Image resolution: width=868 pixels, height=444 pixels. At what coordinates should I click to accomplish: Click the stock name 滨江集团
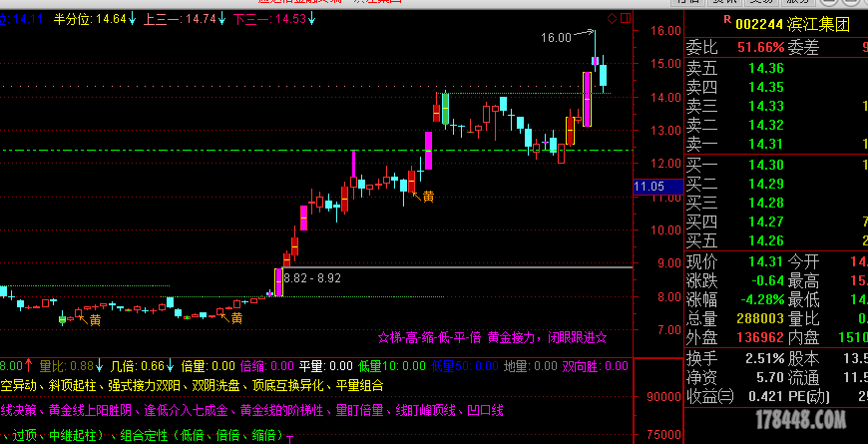(x=818, y=24)
